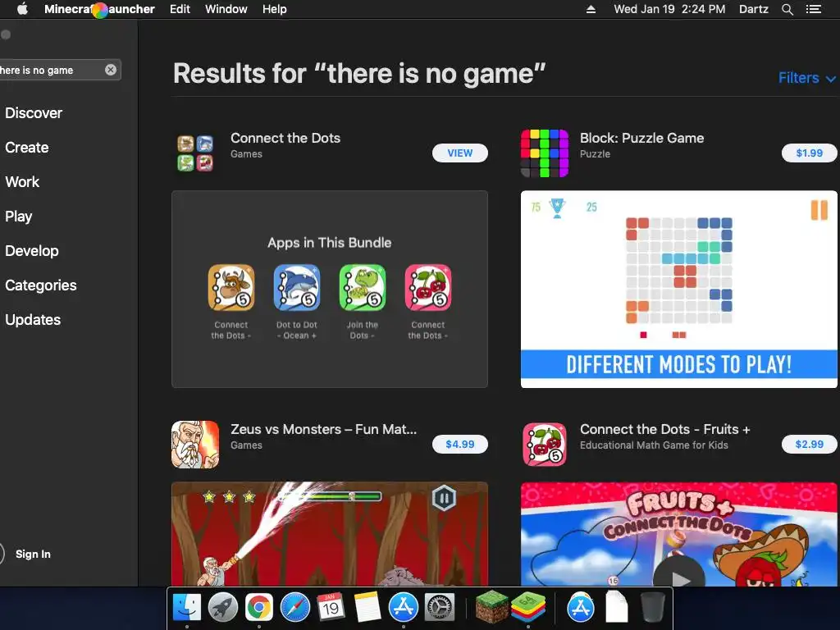Image resolution: width=840 pixels, height=630 pixels.
Task: Go to the Discover section
Action: [34, 113]
